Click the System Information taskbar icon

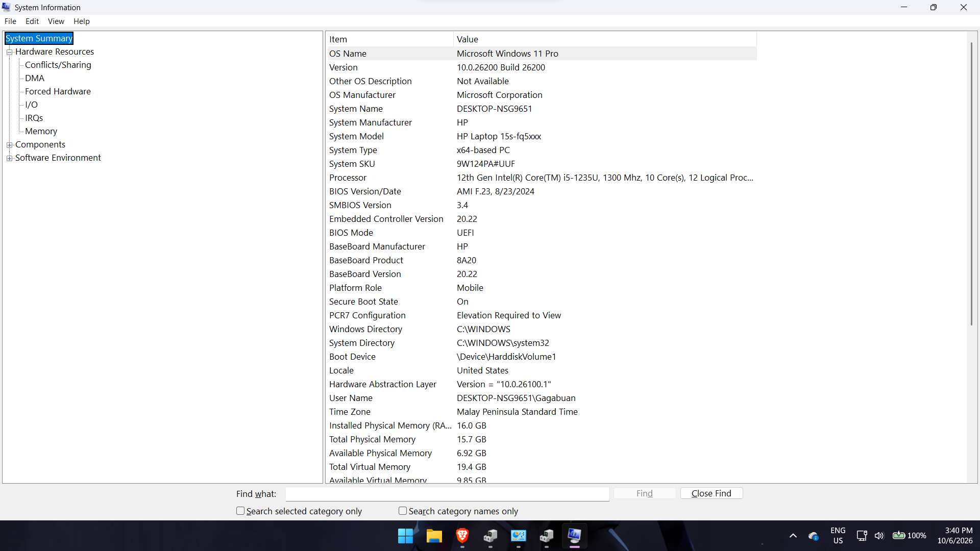click(x=574, y=536)
